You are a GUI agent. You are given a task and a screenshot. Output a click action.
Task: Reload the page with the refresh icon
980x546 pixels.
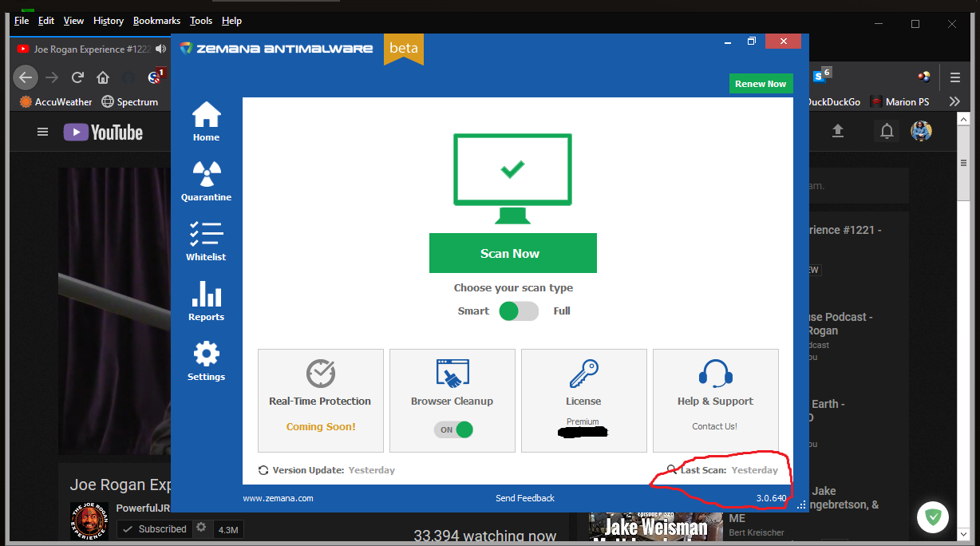[x=77, y=77]
